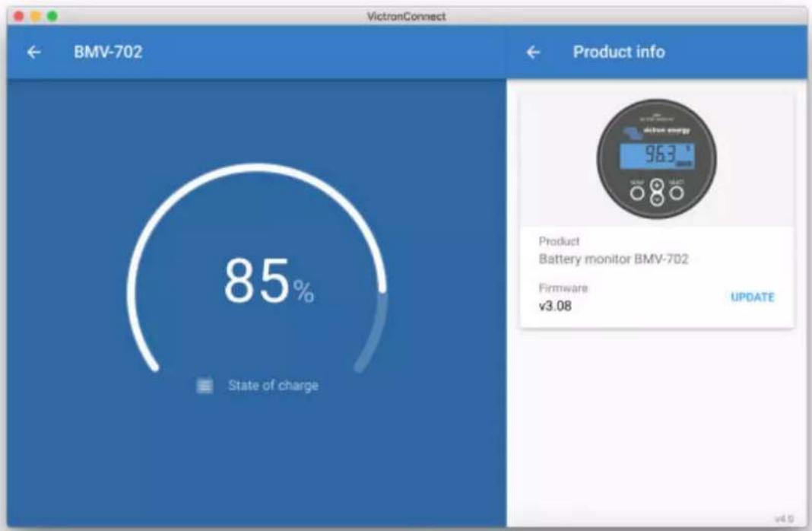Go back from the BMV-702 screen
This screenshot has height=531, width=812.
coord(33,52)
